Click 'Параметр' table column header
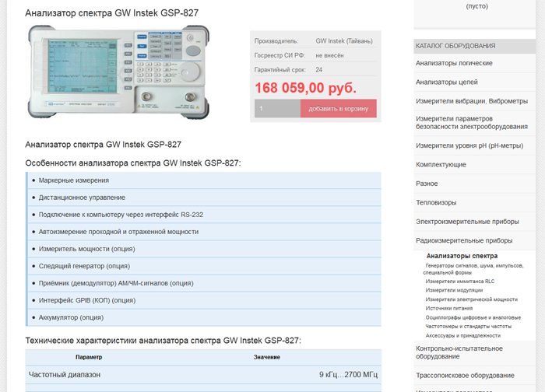 [89, 357]
